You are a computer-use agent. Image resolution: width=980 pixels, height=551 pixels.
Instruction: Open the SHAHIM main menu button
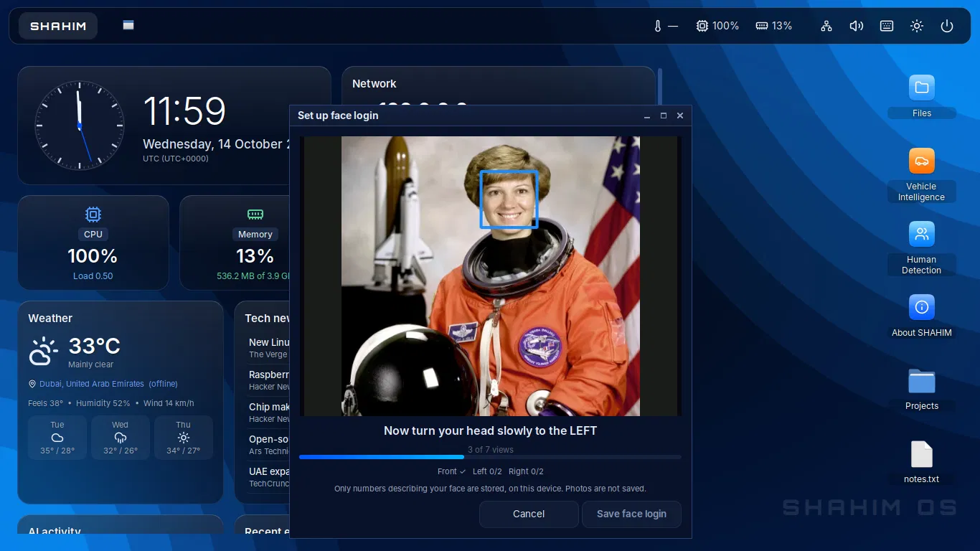coord(58,26)
